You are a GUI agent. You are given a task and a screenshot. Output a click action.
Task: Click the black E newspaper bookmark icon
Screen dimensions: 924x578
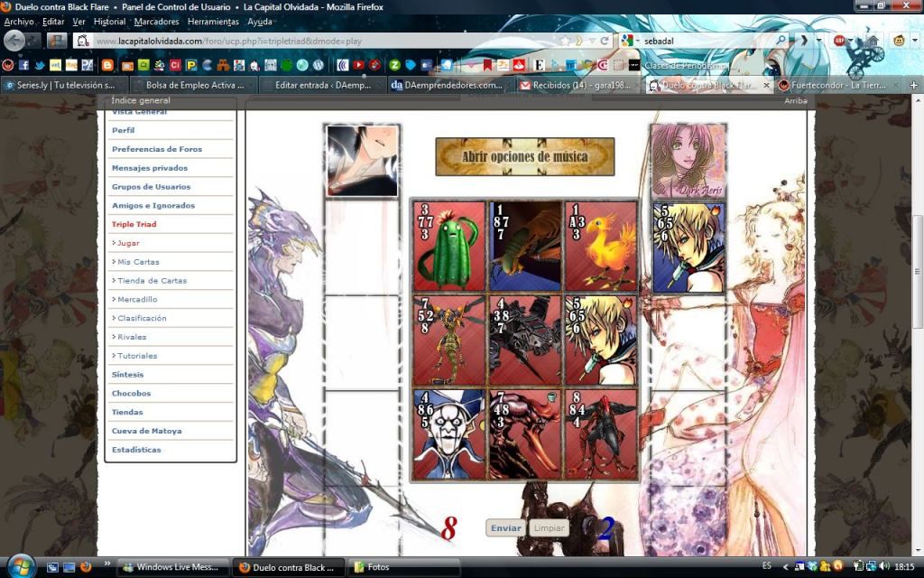pos(540,65)
